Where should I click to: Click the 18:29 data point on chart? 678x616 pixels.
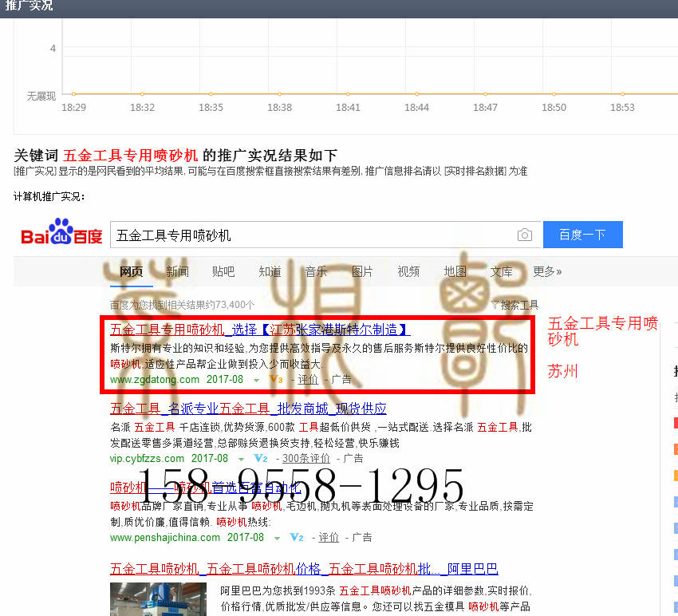73,94
